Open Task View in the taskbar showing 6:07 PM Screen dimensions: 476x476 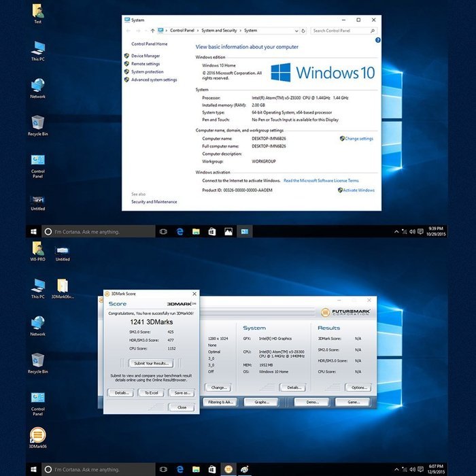163,469
